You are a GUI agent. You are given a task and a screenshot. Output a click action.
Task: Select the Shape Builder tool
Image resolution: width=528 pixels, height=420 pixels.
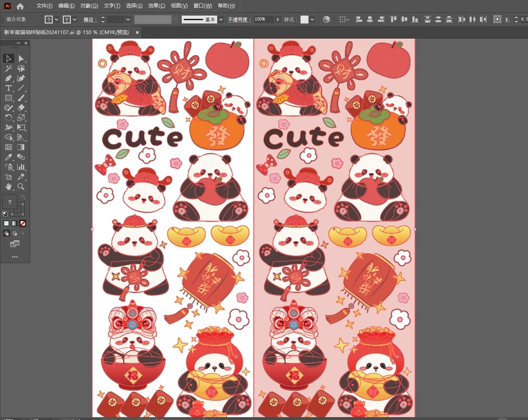coord(8,137)
